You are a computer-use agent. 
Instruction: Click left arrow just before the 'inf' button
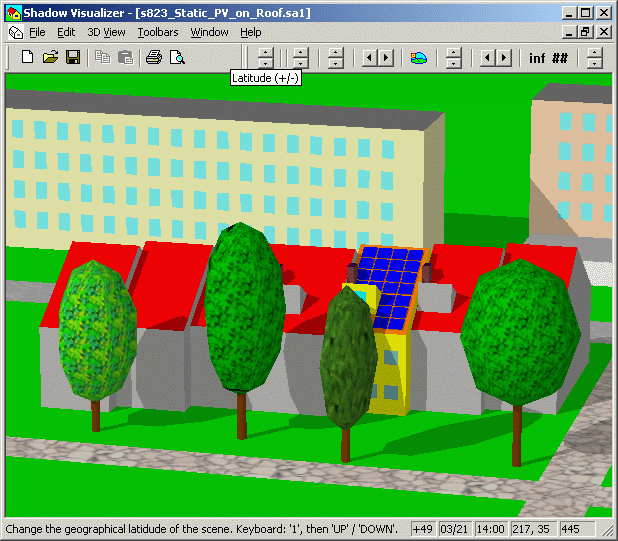click(x=487, y=58)
